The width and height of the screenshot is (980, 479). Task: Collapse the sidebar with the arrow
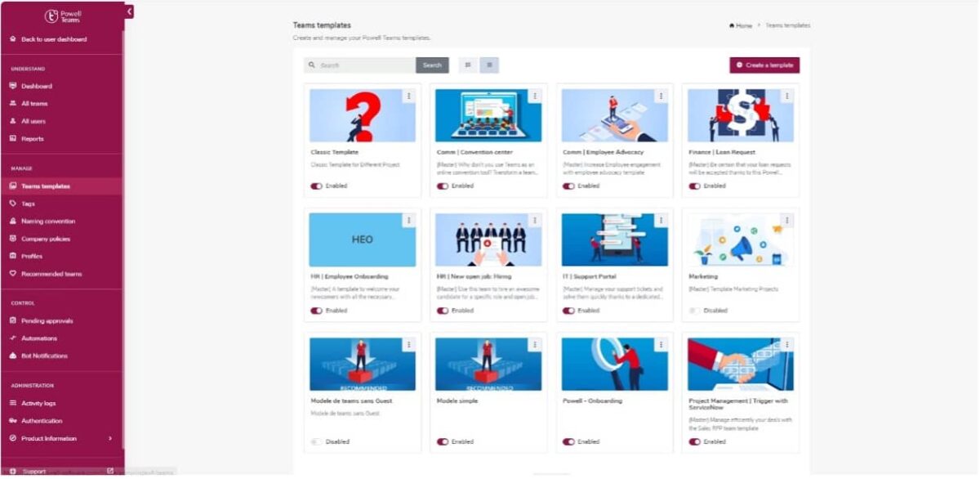click(129, 11)
